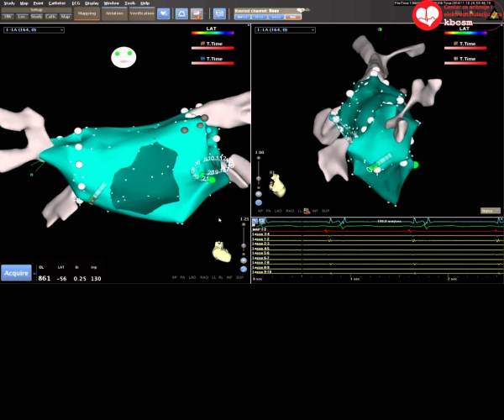
Task: Select the MAP 1-2 ECG channel label
Action: coord(260,230)
